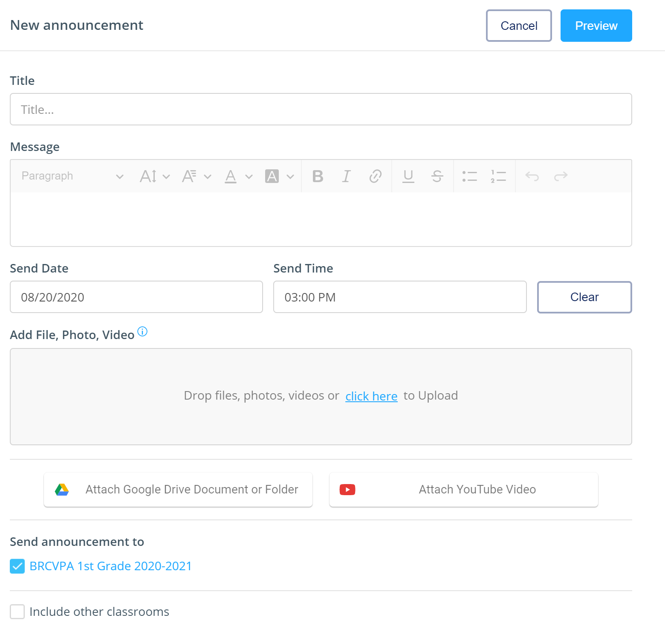Viewport: 665px width, 644px height.
Task: Toggle bold formatting in message toolbar
Action: click(318, 176)
